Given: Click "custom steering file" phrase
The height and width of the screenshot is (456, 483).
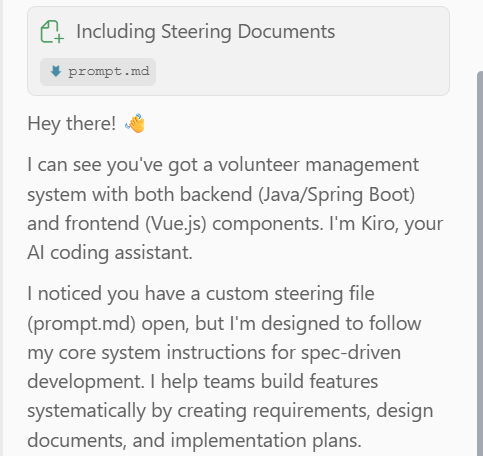Looking at the screenshot, I should [290, 294].
